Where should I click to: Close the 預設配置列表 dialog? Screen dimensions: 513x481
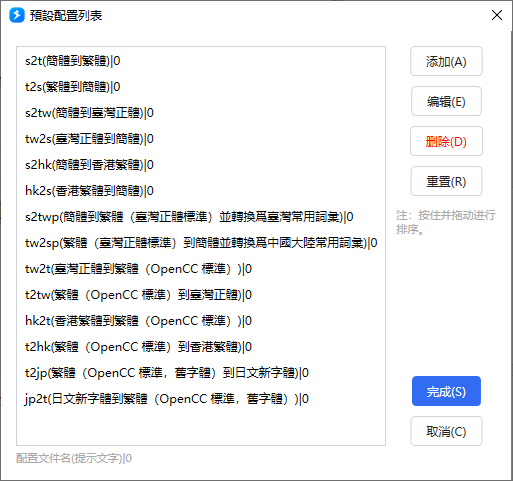coord(497,15)
